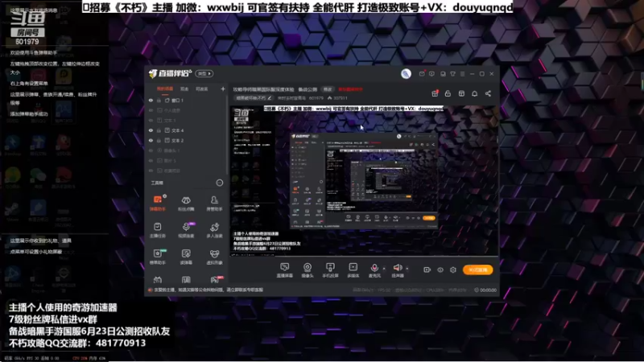This screenshot has width=644, height=362.
Task: Expand microphone options arrow
Action: [384, 269]
